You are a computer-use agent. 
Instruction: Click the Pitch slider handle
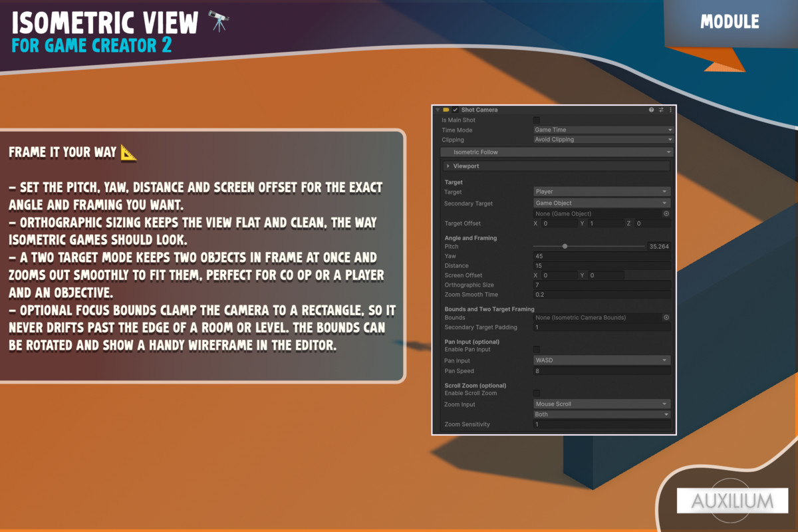(565, 246)
